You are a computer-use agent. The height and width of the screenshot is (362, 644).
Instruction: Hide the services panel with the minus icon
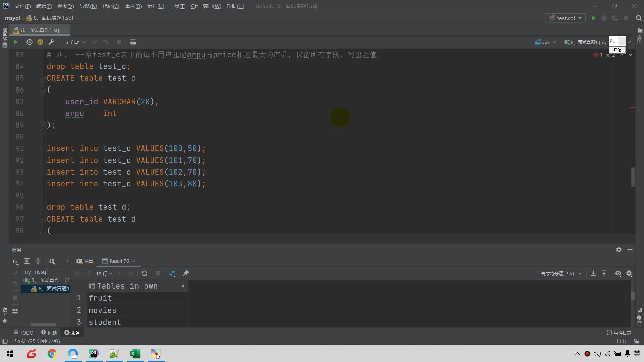click(630, 250)
